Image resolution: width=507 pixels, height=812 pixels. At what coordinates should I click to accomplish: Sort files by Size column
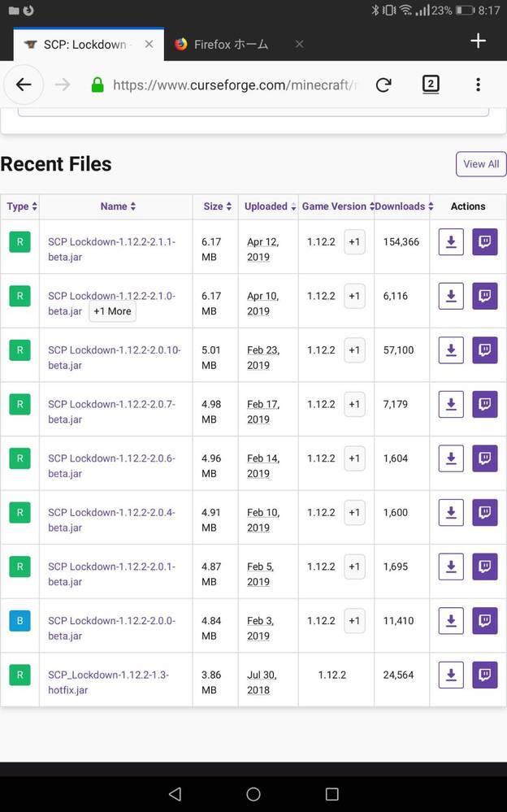tap(218, 206)
